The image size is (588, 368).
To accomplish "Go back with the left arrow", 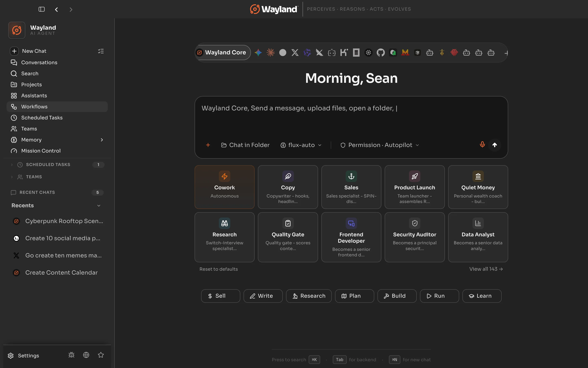I will 56,9.
